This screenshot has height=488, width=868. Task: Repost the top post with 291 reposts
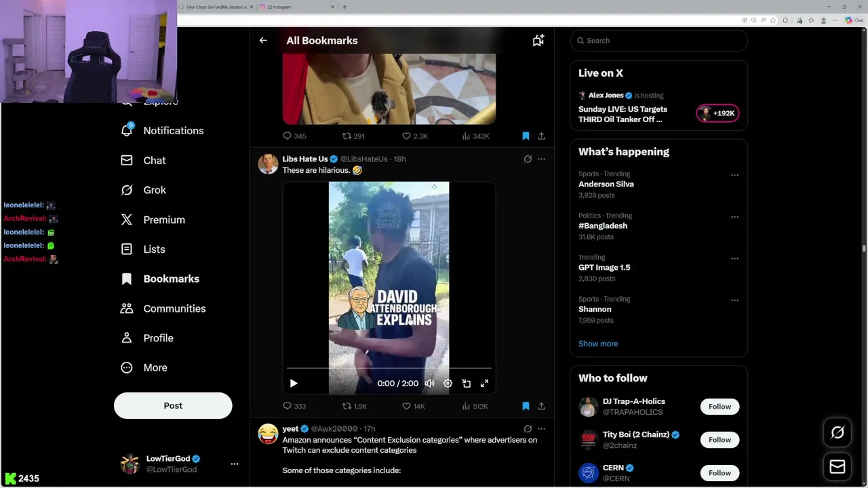(x=353, y=136)
